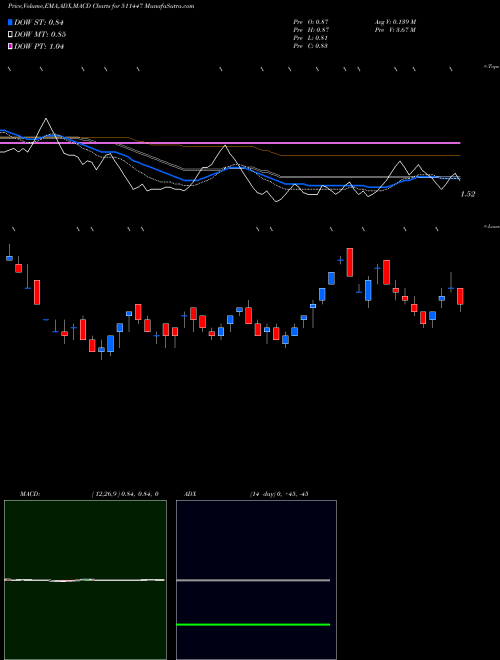This screenshot has height=660, width=500.
Task: Click the 'Avg V: 0.189 M' volume text
Action: click(x=395, y=22)
